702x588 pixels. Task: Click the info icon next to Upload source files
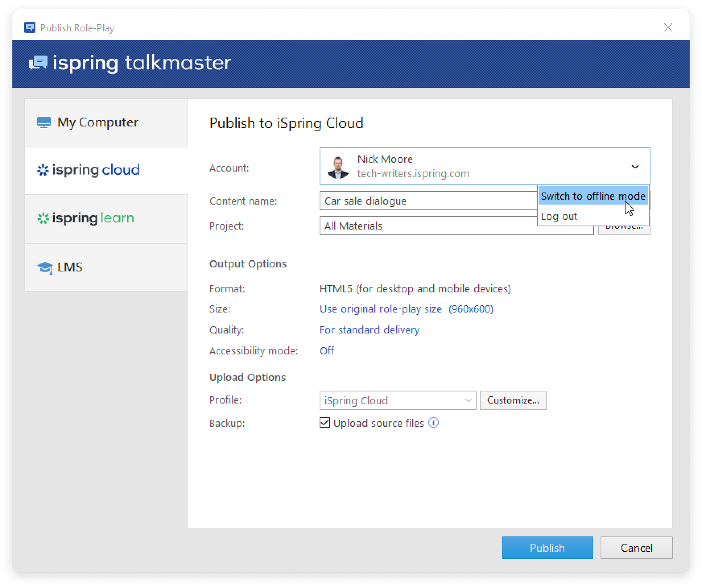coord(434,422)
